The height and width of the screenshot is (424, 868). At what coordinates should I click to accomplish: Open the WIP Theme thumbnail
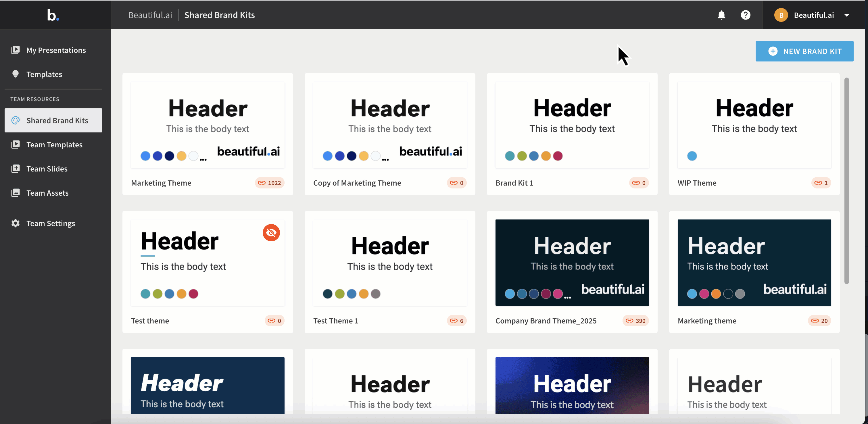coord(754,125)
